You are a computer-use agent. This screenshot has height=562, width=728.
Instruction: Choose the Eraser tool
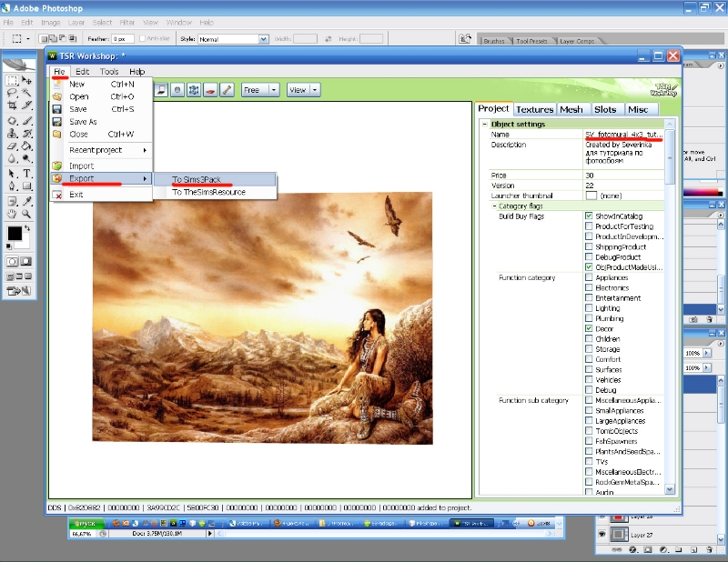coord(12,146)
